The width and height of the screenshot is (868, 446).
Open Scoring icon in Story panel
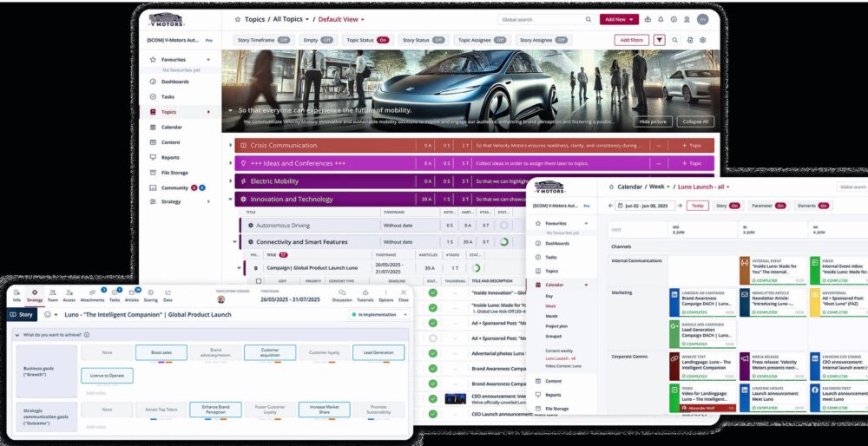click(150, 292)
